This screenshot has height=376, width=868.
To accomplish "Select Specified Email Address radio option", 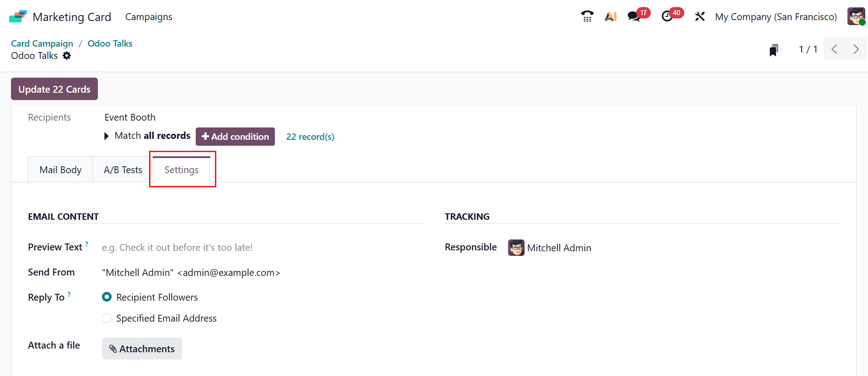I will tap(107, 318).
